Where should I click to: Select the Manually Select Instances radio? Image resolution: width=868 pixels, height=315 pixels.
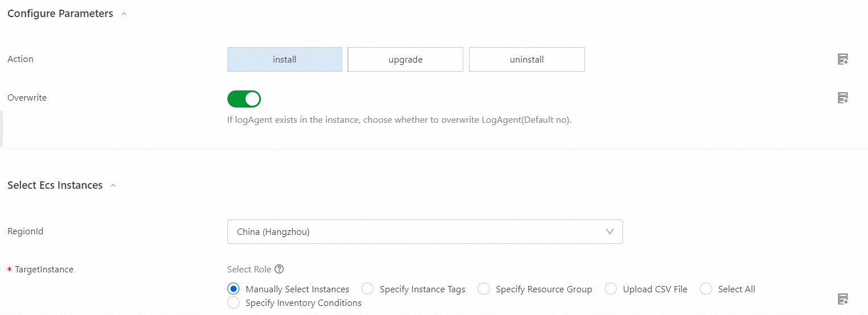click(x=233, y=289)
